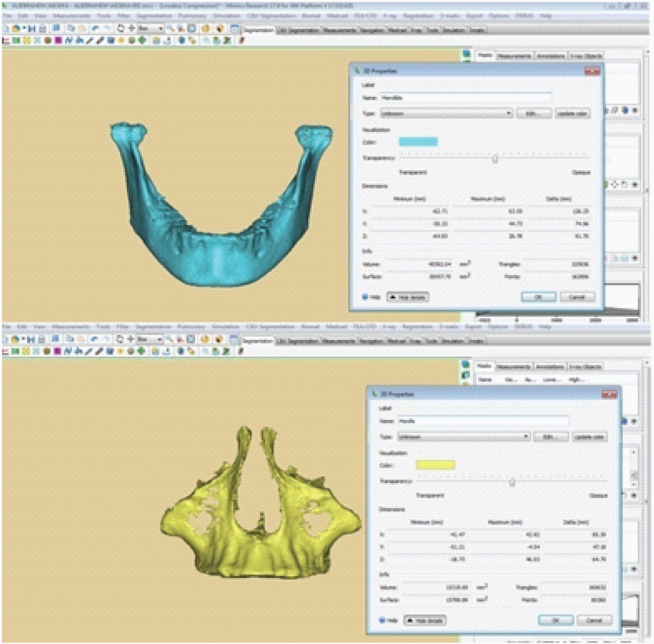The width and height of the screenshot is (654, 644).
Task: Click the cyan color swatch for Mandible
Action: click(x=418, y=142)
